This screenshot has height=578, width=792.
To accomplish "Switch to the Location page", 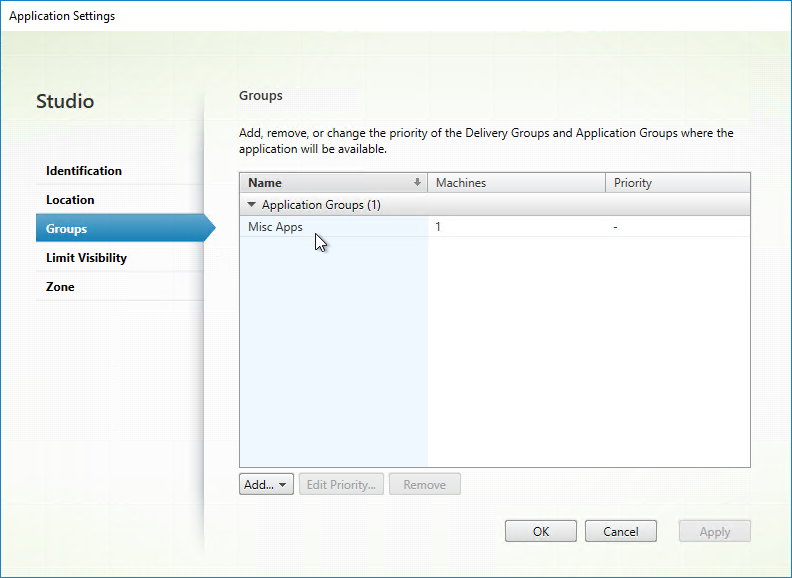I will (x=120, y=200).
